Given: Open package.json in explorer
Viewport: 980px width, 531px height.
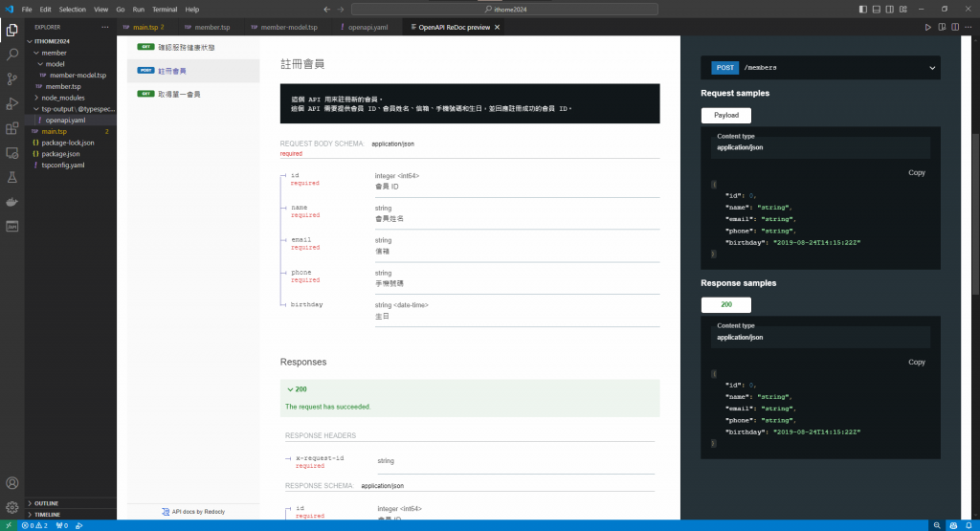Looking at the screenshot, I should click(60, 154).
